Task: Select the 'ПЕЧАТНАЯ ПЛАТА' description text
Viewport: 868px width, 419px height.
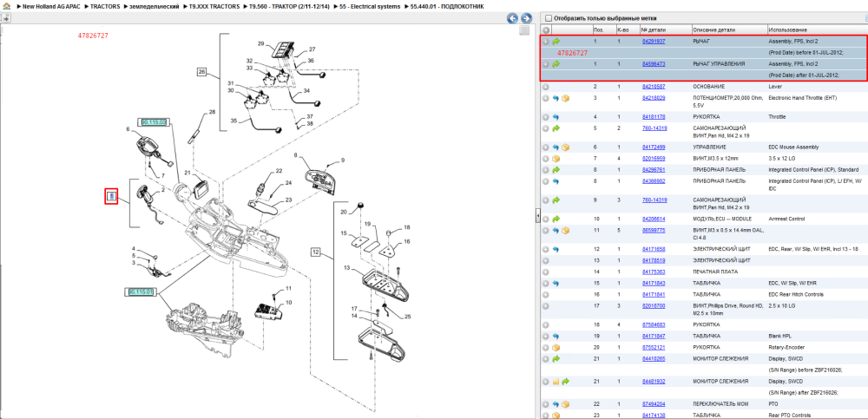Action: pos(718,272)
